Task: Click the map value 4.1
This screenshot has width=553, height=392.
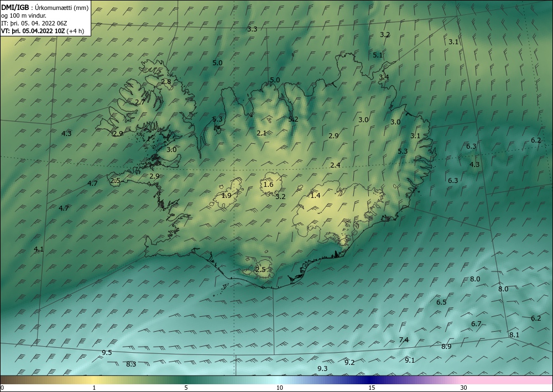Action: (39, 249)
